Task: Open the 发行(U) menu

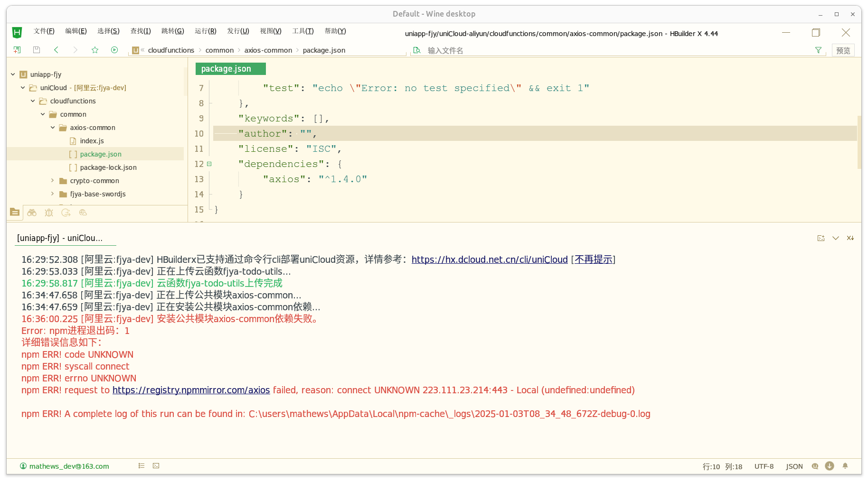Action: (x=238, y=31)
